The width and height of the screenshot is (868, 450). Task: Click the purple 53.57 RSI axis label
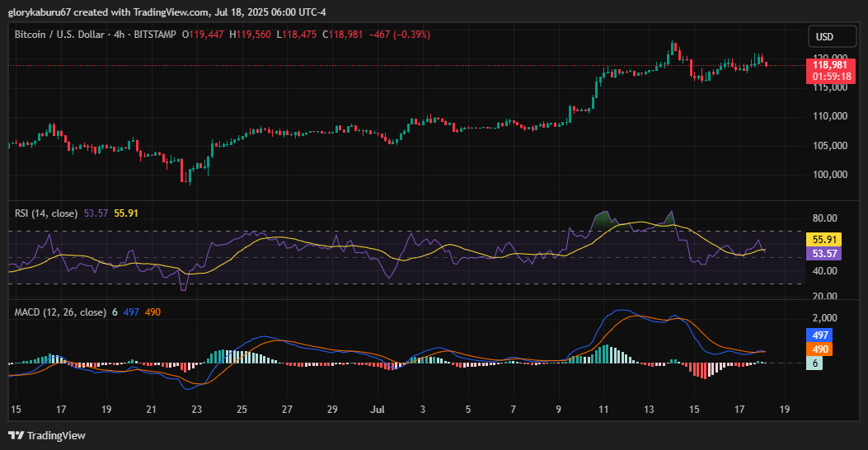point(825,254)
